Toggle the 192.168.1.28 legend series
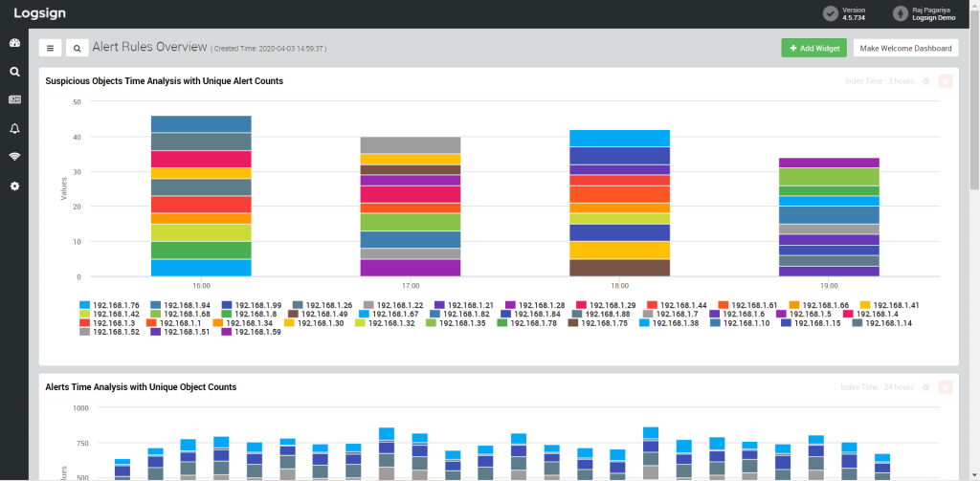 pyautogui.click(x=537, y=305)
